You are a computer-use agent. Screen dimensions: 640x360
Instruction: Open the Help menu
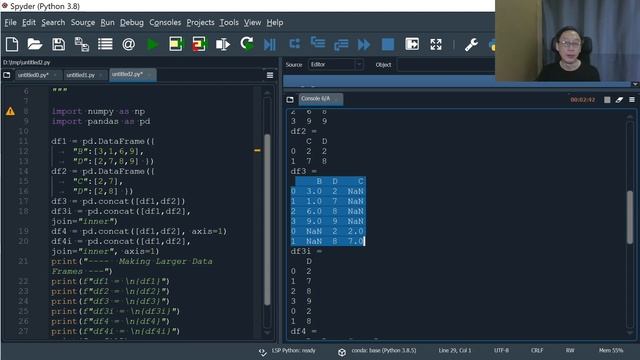[275, 22]
